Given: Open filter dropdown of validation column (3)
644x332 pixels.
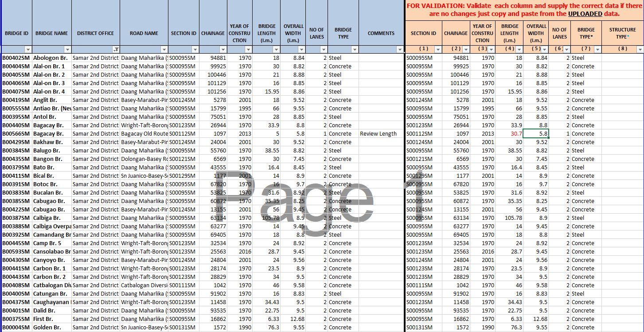Looking at the screenshot, I should pyautogui.click(x=491, y=50).
